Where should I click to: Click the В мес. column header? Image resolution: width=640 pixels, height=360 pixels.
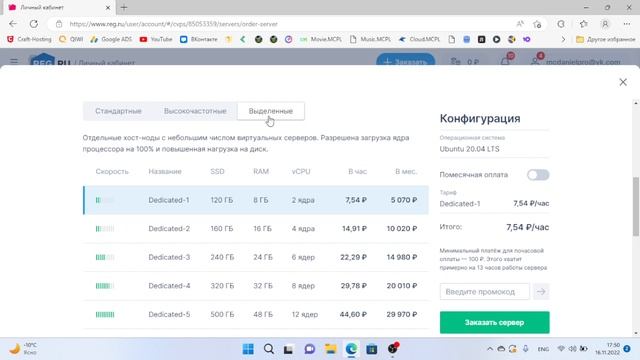pyautogui.click(x=406, y=171)
